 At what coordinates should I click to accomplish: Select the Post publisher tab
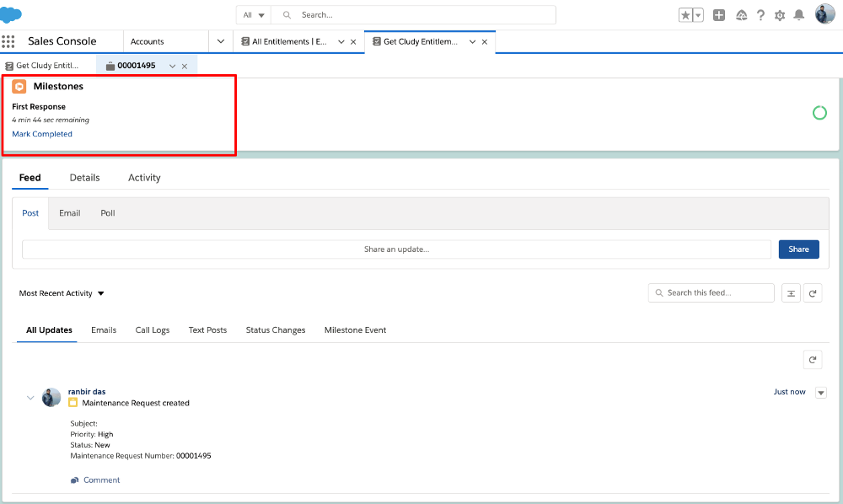coord(30,213)
